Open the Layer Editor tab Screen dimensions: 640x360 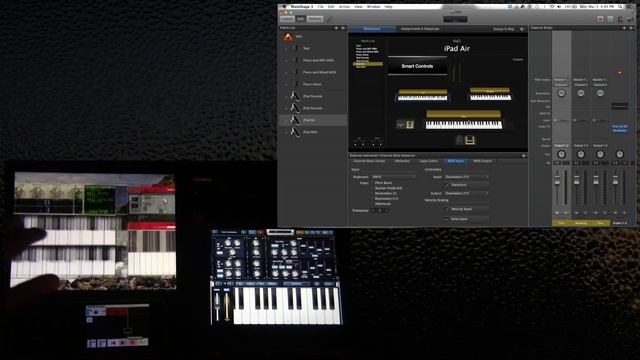pos(429,161)
